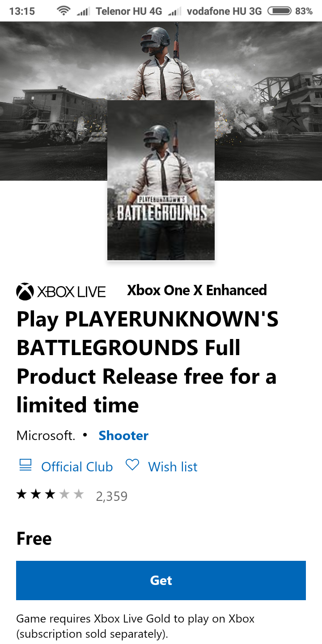Tap the status bar clock
Viewport: 322px width, 644px height.
22,11
